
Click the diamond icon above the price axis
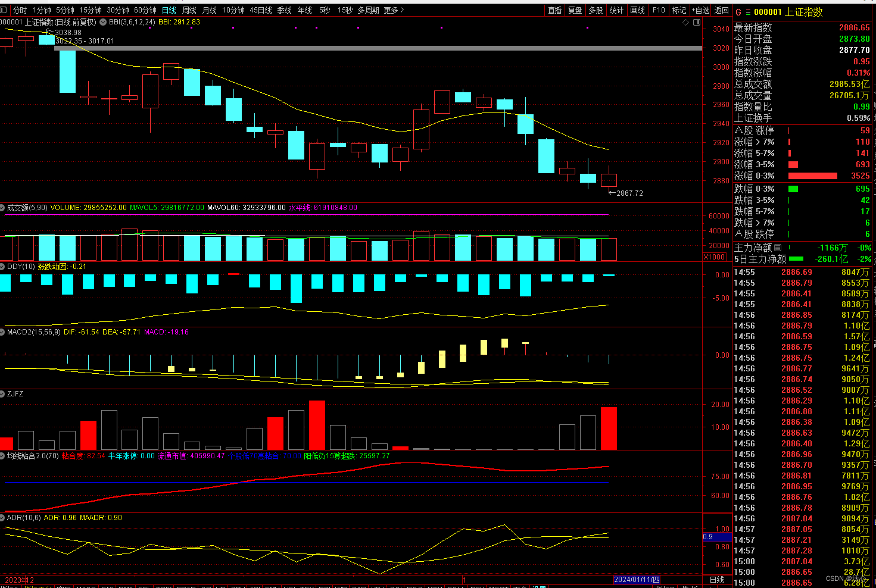point(686,23)
